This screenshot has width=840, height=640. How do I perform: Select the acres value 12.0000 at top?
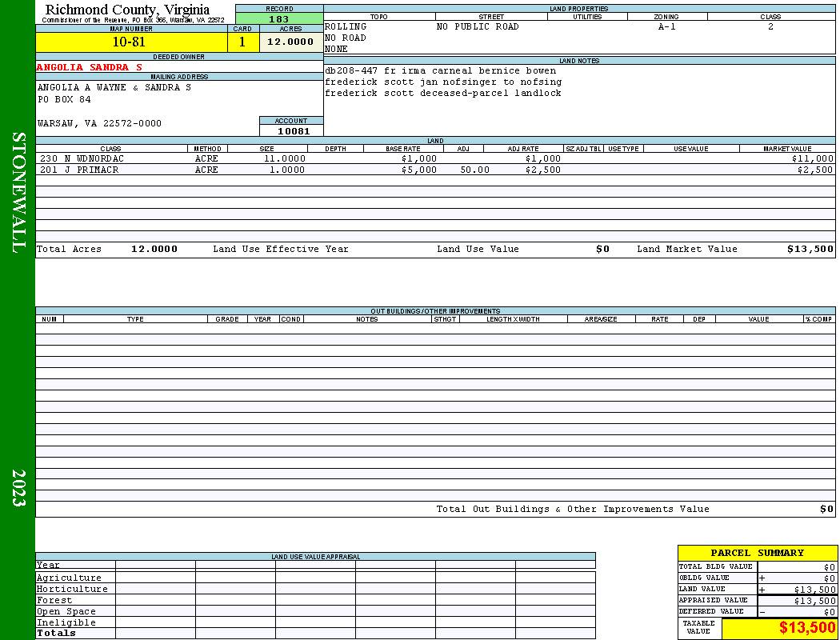coord(291,42)
